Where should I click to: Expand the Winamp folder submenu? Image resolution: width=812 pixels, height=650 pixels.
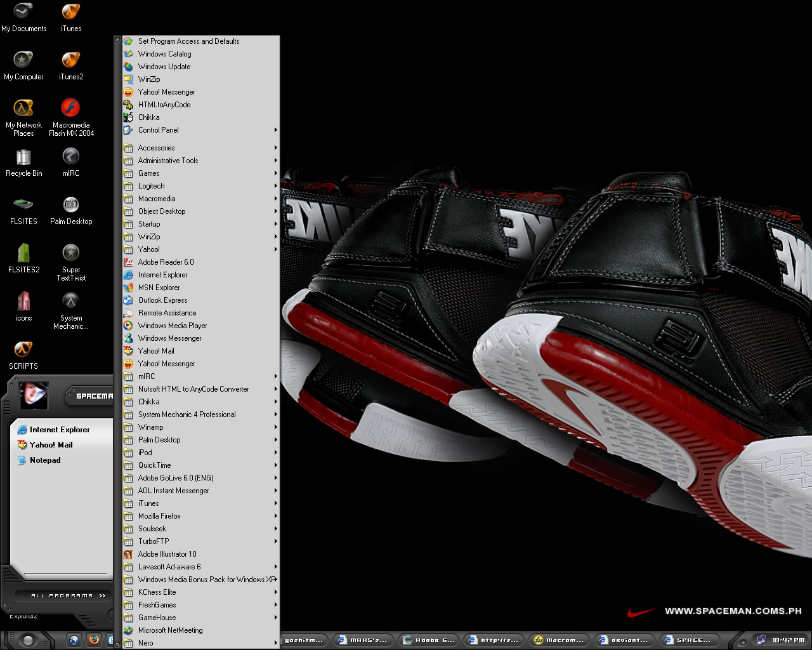tap(200, 427)
